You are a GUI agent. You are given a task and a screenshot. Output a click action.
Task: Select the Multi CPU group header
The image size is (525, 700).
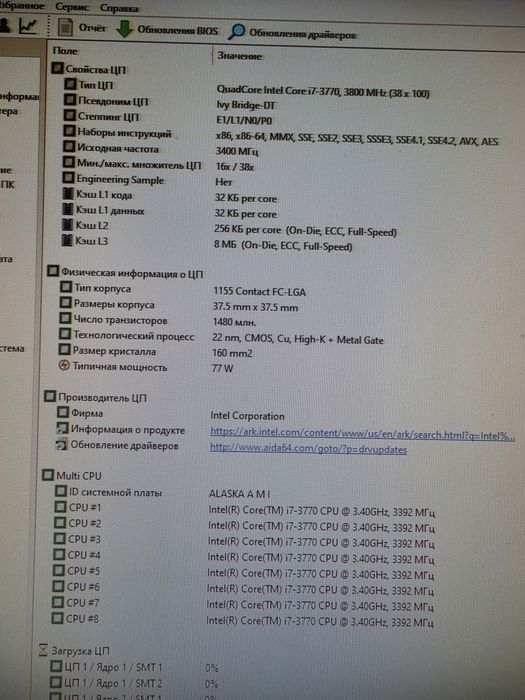pyautogui.click(x=72, y=475)
